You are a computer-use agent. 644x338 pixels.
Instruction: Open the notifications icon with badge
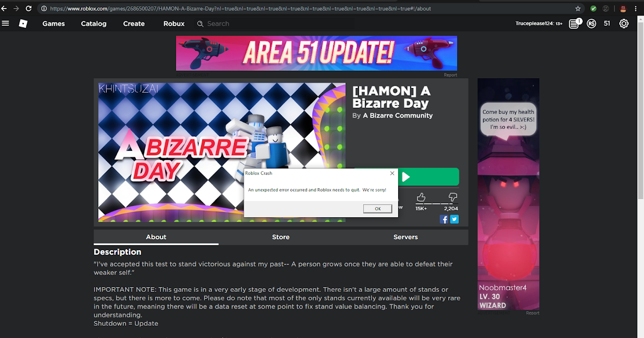574,24
